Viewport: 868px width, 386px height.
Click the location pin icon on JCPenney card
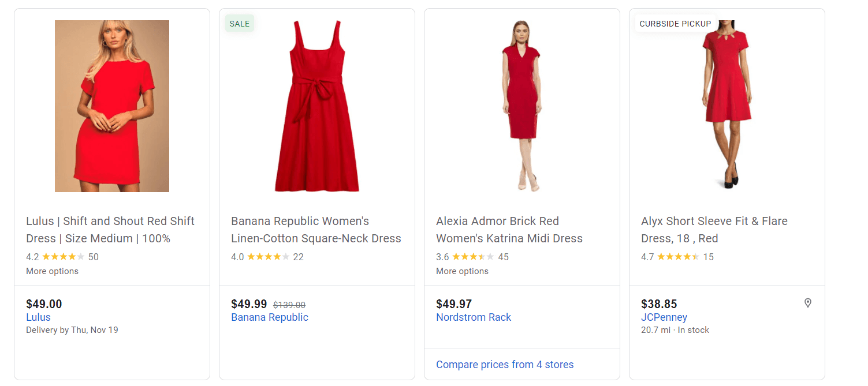[807, 303]
